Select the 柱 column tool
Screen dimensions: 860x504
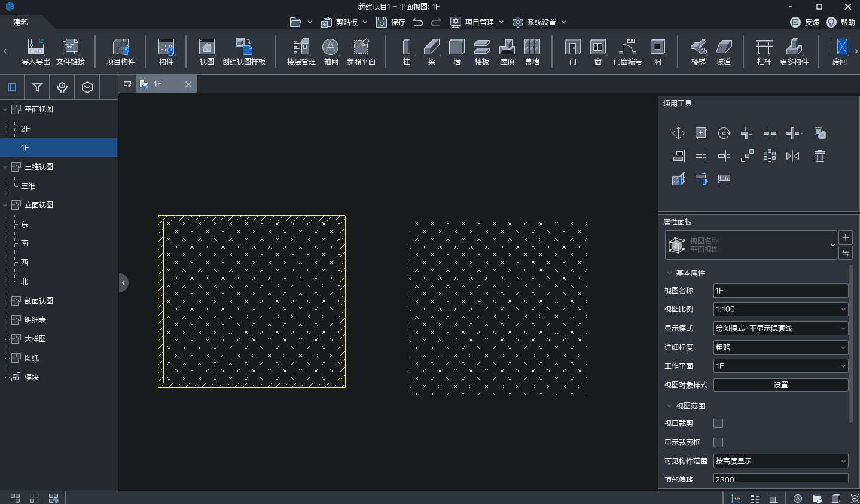point(407,51)
